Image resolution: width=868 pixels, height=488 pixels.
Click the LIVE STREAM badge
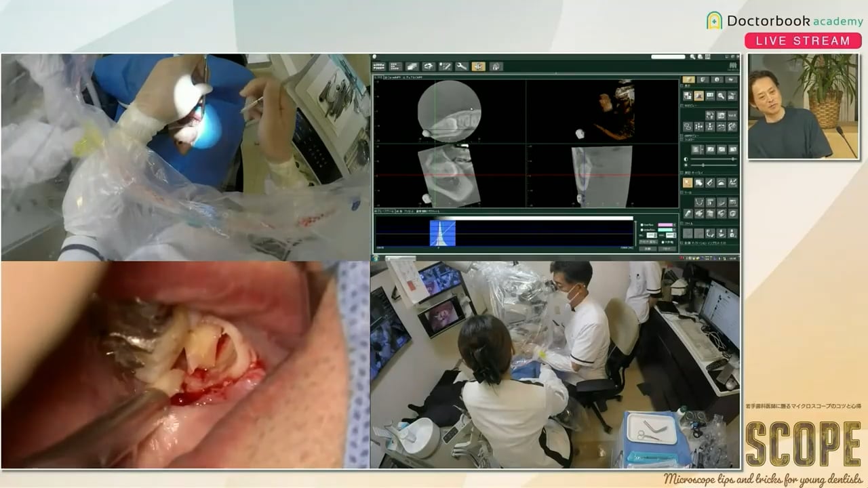pos(803,41)
